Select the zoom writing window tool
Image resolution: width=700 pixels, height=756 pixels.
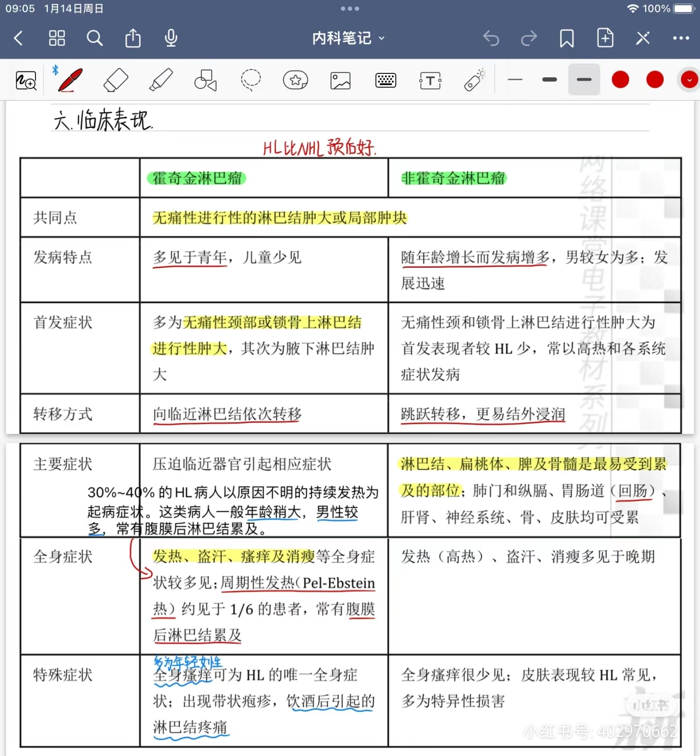[x=26, y=80]
